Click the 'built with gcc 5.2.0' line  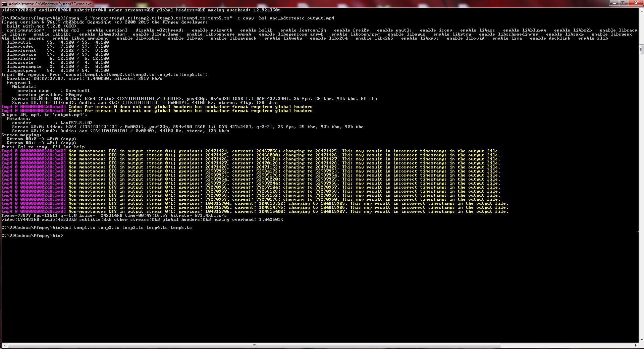point(42,26)
